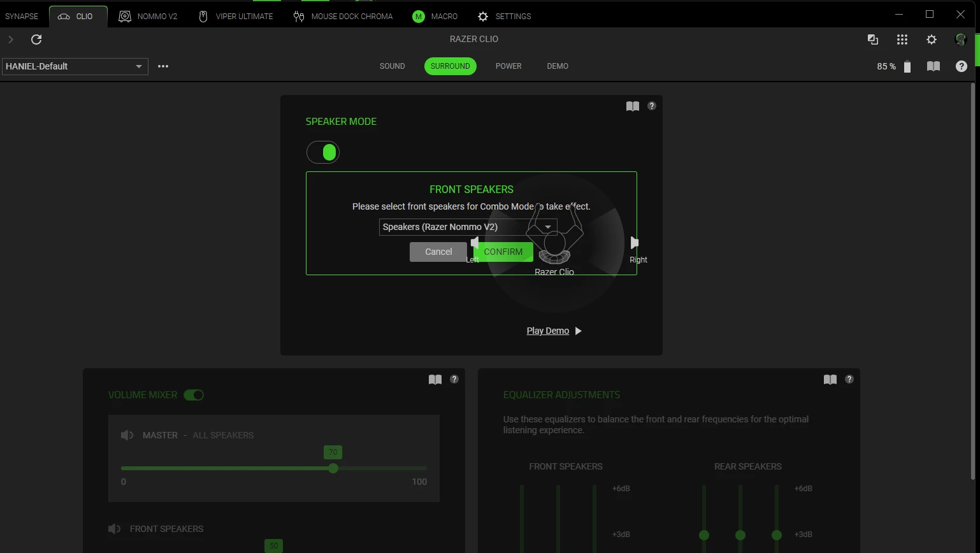Toggle the Speaker Mode switch
The image size is (980, 553).
323,152
